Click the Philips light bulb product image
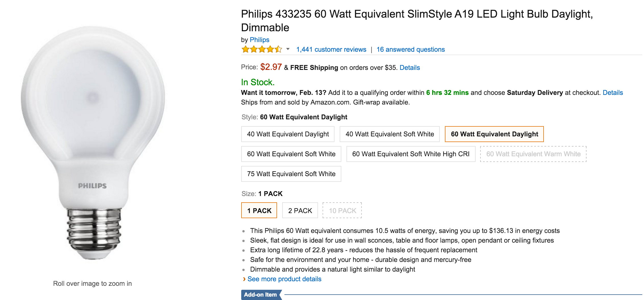This screenshot has width=644, height=300. click(x=93, y=142)
